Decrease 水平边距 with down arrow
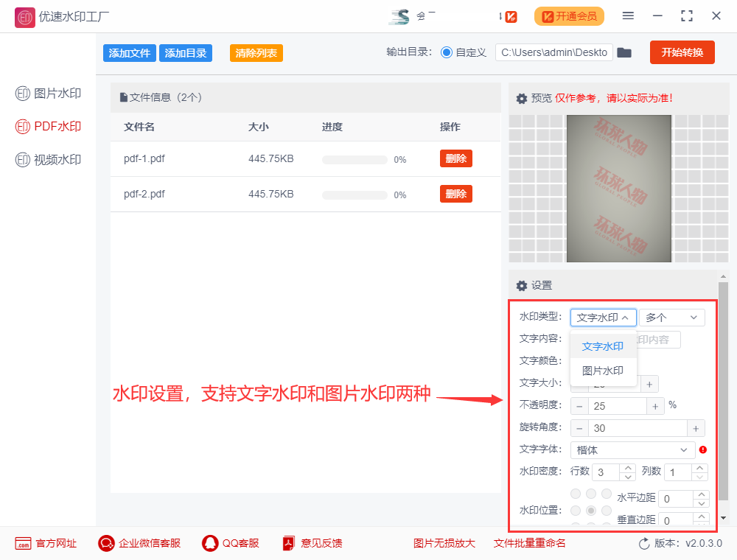 (702, 503)
